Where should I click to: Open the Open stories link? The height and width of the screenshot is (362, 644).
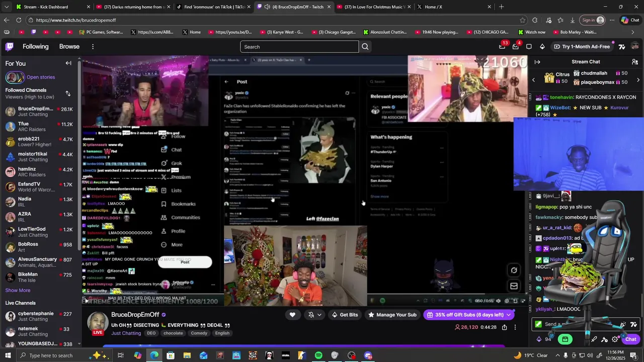pos(41,77)
